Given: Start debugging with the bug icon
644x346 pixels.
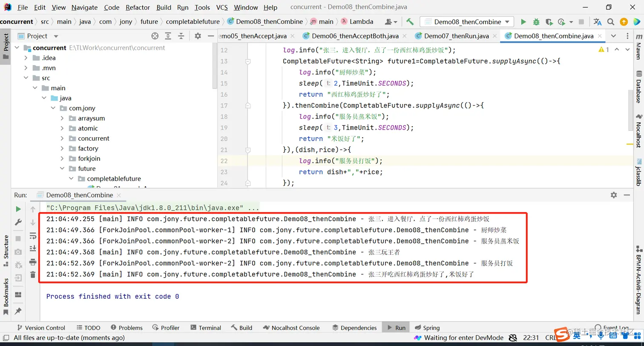Looking at the screenshot, I should [x=536, y=22].
